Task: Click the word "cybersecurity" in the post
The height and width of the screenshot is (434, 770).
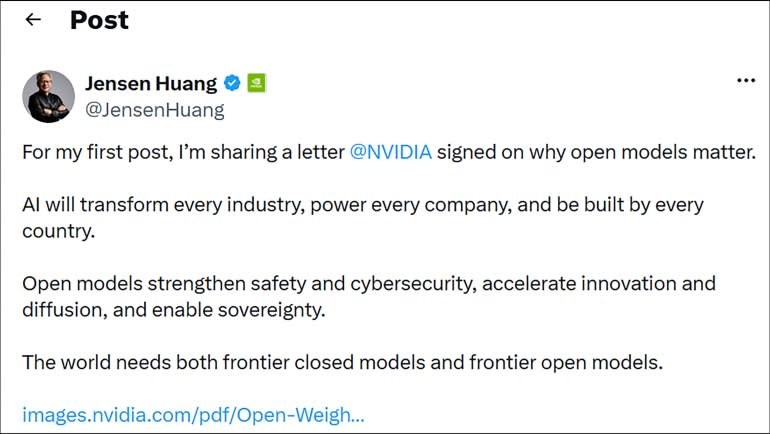Action: tap(413, 284)
